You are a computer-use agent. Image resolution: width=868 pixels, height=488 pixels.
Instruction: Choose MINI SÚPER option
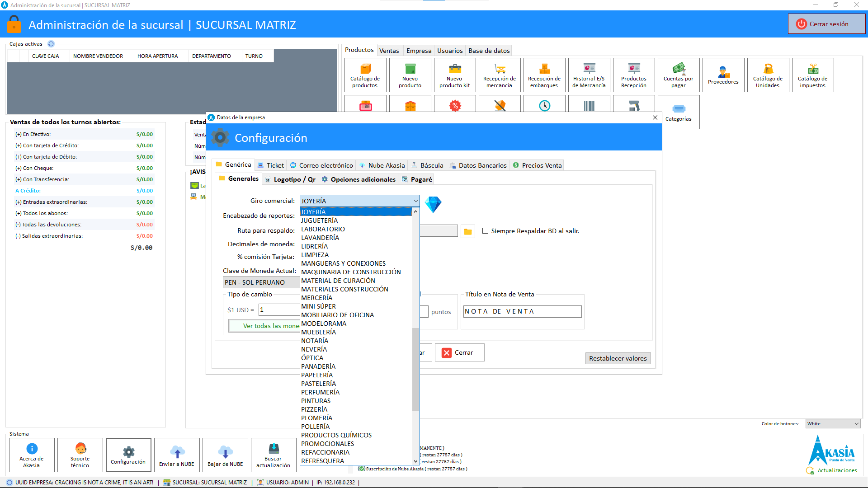(x=356, y=306)
